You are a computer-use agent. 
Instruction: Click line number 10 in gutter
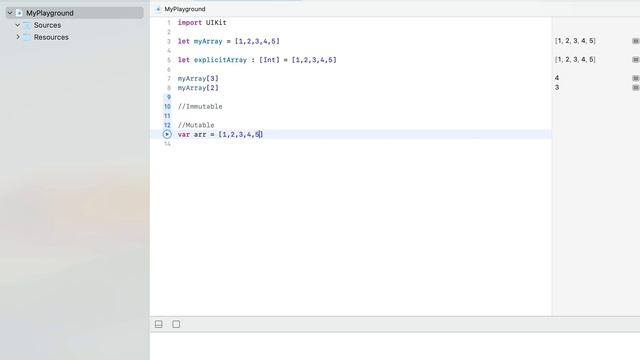click(x=167, y=107)
